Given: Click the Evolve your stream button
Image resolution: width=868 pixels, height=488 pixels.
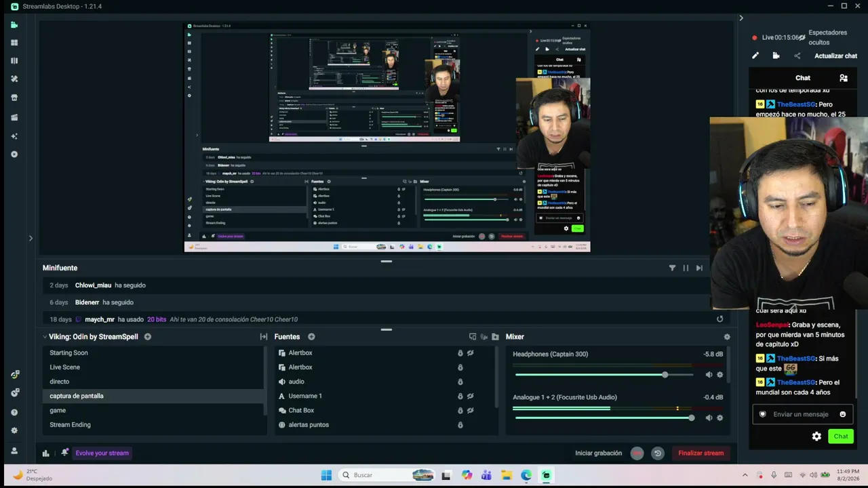Looking at the screenshot, I should pos(102,453).
